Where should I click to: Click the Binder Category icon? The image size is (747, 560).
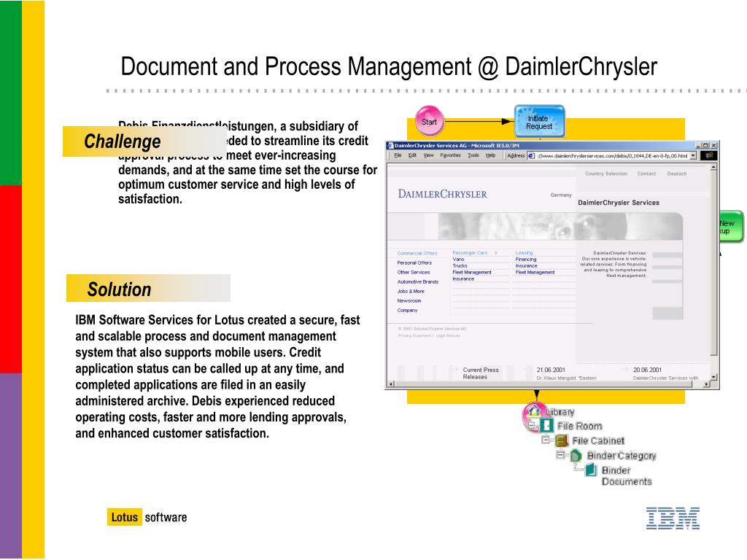coord(576,455)
